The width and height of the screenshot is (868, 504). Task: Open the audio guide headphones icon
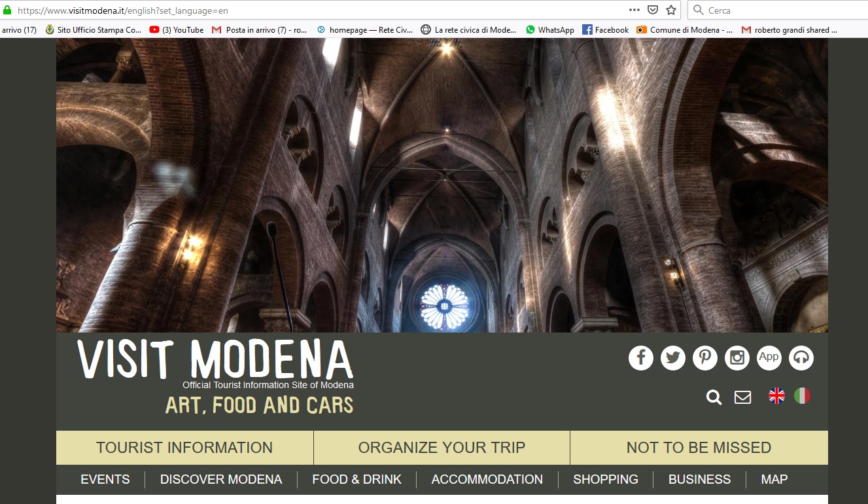click(801, 358)
